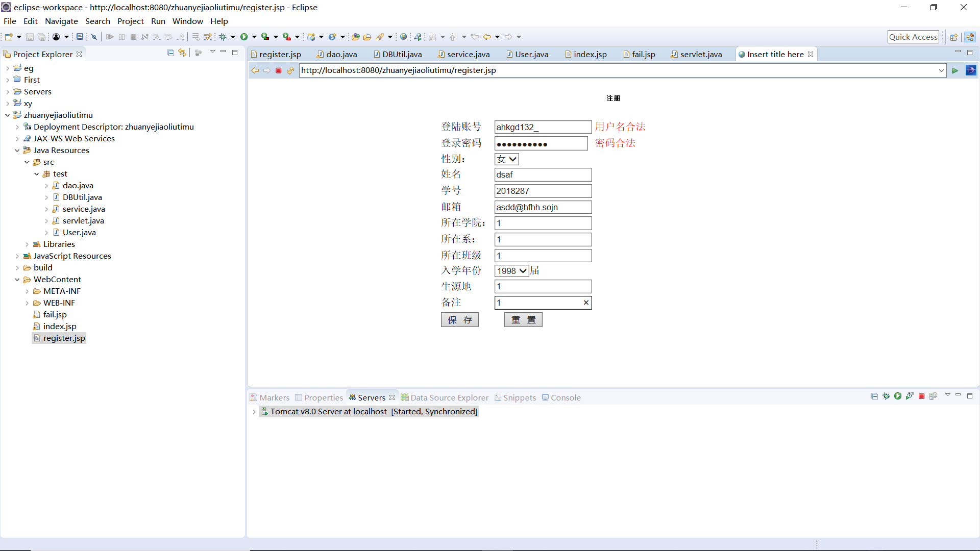Open URL history dropdown arrow
The width and height of the screenshot is (980, 551).
pyautogui.click(x=941, y=70)
